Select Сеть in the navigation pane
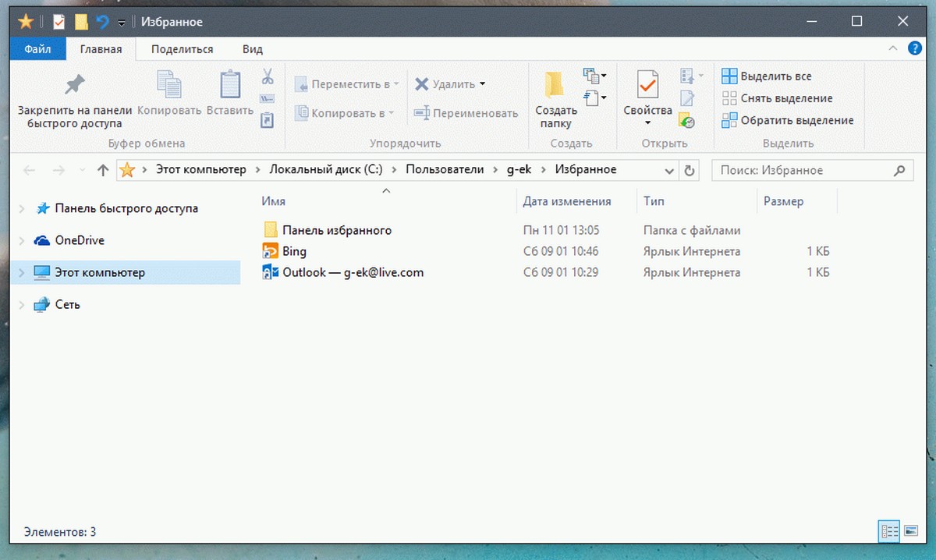 (x=67, y=305)
